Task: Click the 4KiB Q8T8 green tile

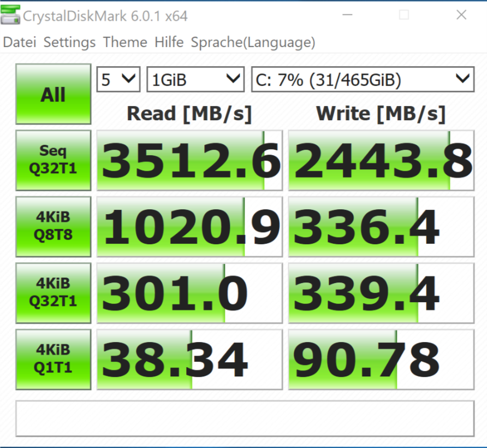Action: [53, 226]
